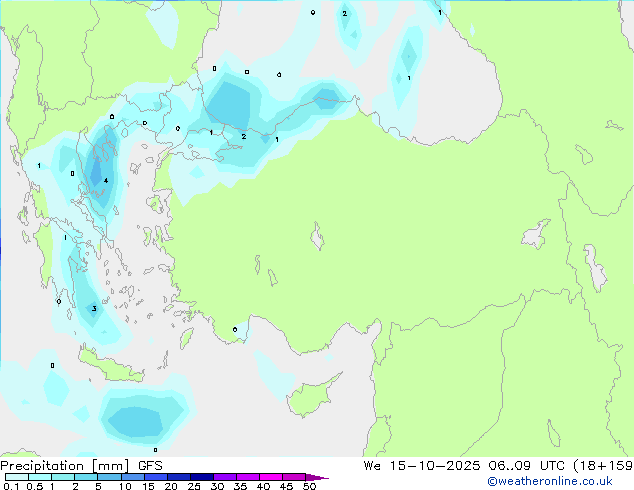Viewport: 634px width, 490px height.
Task: Click the '0.1' legend label
Action: [11, 486]
